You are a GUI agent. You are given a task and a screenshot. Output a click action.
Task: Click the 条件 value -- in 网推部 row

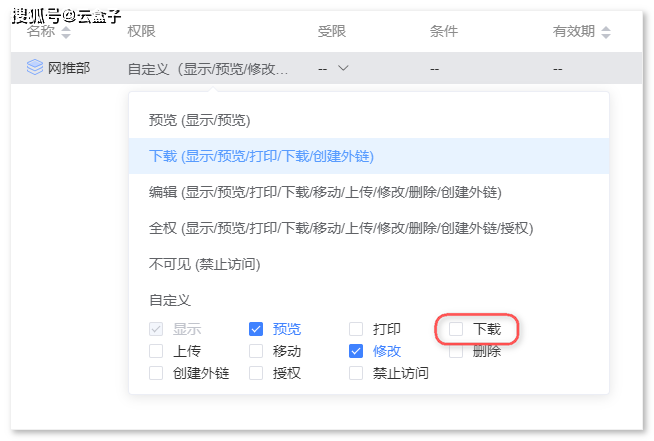[x=435, y=69]
